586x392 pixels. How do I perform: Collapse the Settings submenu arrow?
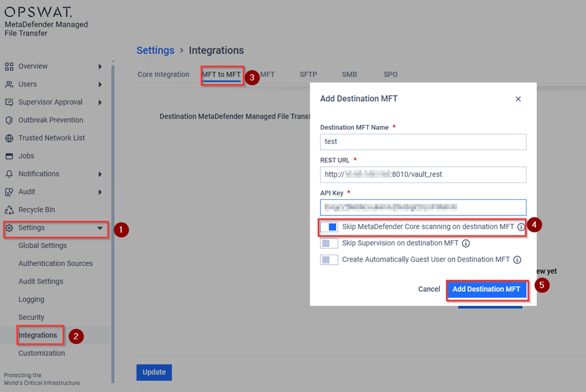(x=100, y=228)
